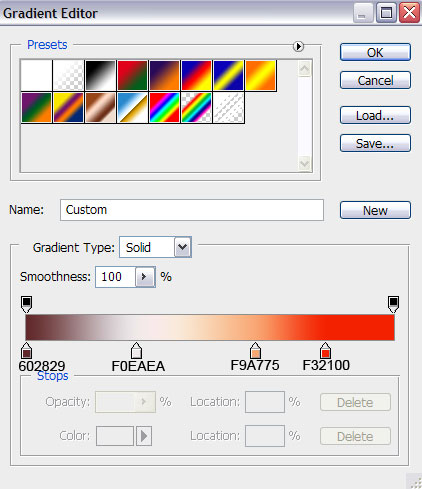Open the Presets flyout menu arrow
The width and height of the screenshot is (422, 489).
(x=298, y=46)
